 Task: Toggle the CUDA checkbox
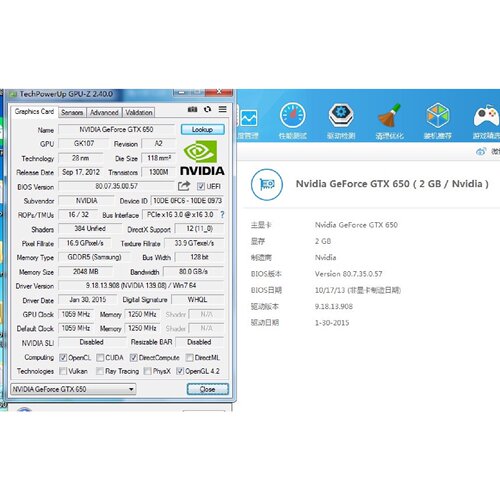100,358
